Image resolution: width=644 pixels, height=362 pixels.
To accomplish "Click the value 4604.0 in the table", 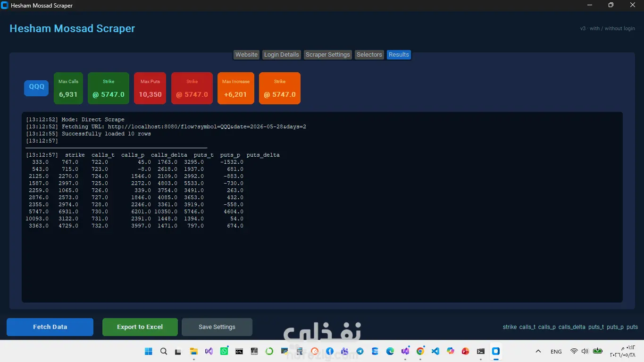I will 234,212.
